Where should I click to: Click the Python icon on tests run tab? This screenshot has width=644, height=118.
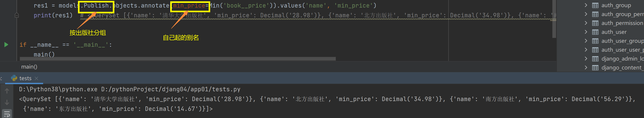coord(14,78)
